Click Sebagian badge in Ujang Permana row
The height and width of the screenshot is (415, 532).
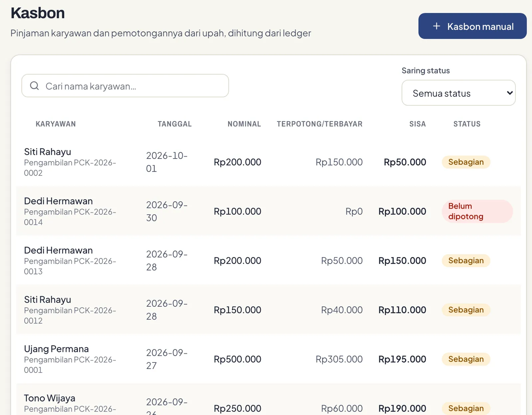[x=466, y=359]
